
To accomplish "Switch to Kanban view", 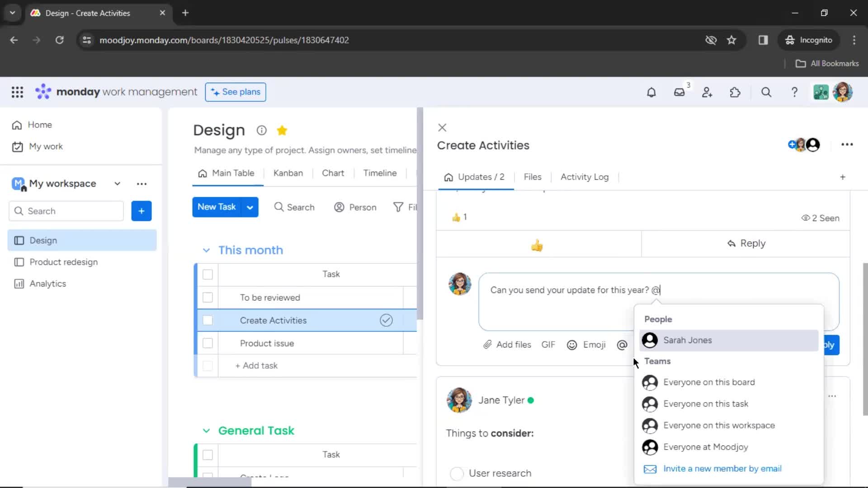I will pos(288,174).
